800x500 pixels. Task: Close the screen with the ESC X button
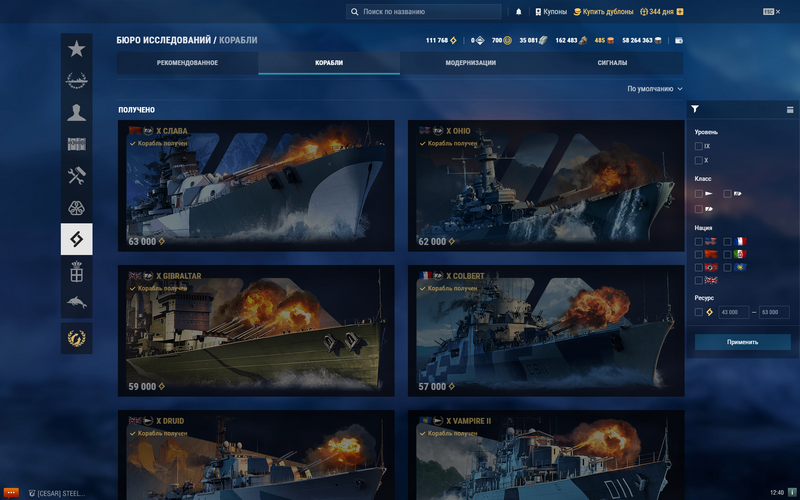pos(771,12)
